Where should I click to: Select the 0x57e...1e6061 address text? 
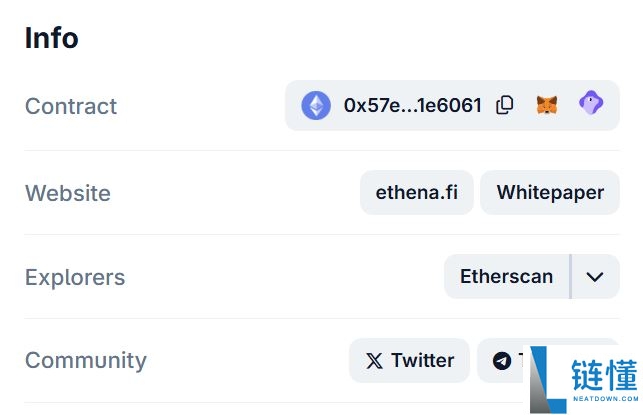[413, 105]
